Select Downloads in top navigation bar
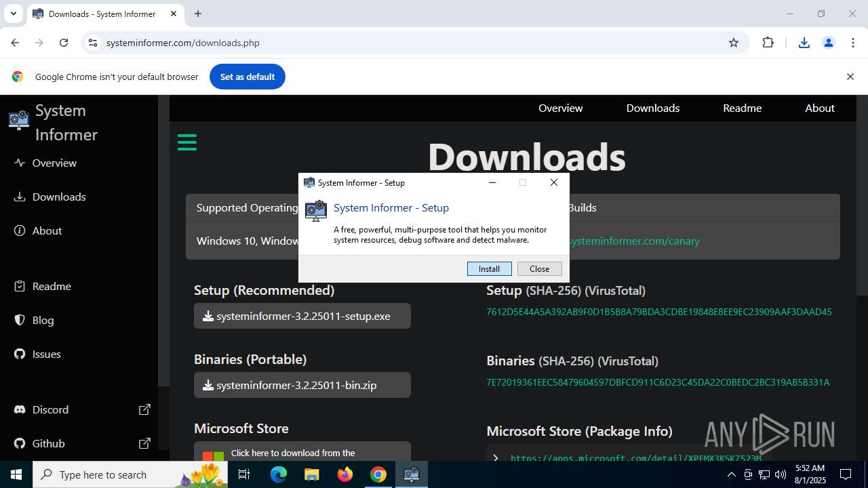 [x=653, y=108]
